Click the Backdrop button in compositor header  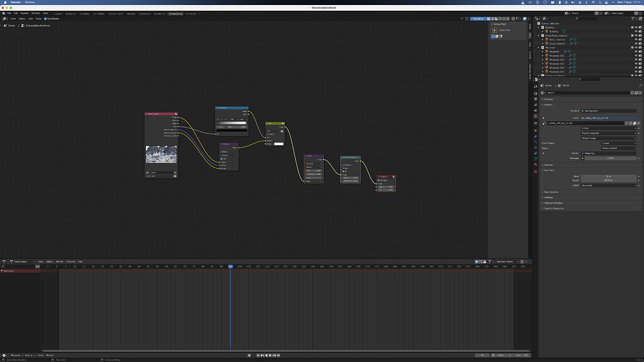(x=478, y=18)
